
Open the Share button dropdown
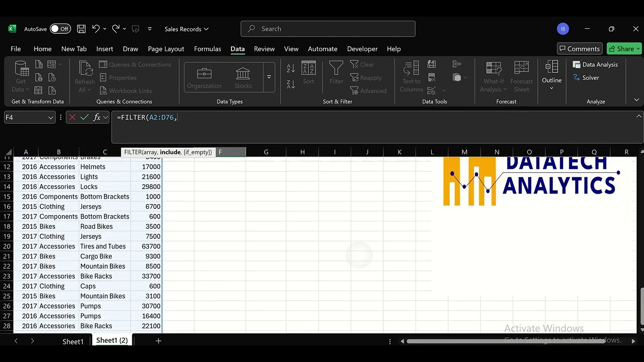point(638,49)
